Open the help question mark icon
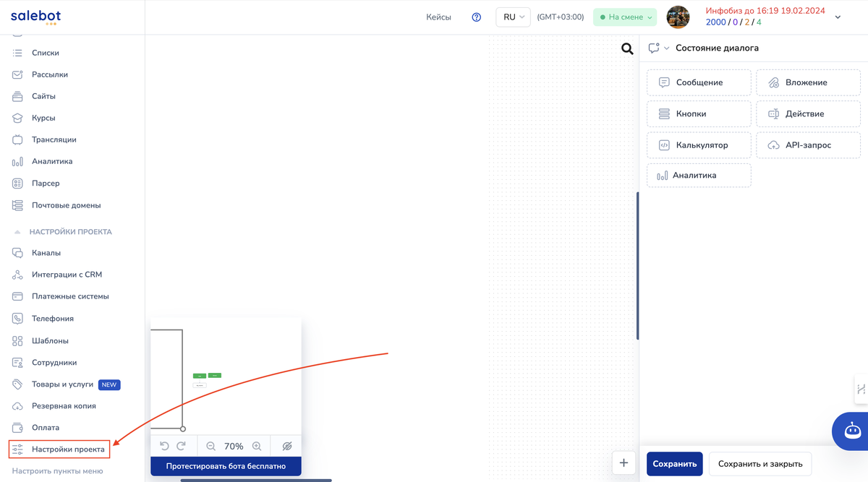Image resolution: width=868 pixels, height=482 pixels. pyautogui.click(x=476, y=17)
